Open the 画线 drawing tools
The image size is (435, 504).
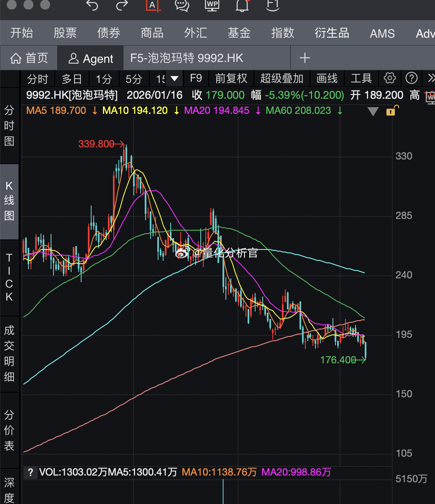click(x=327, y=78)
